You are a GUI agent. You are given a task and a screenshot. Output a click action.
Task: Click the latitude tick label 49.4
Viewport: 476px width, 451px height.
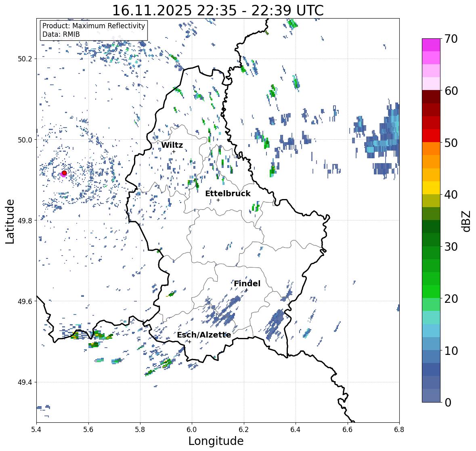25,382
